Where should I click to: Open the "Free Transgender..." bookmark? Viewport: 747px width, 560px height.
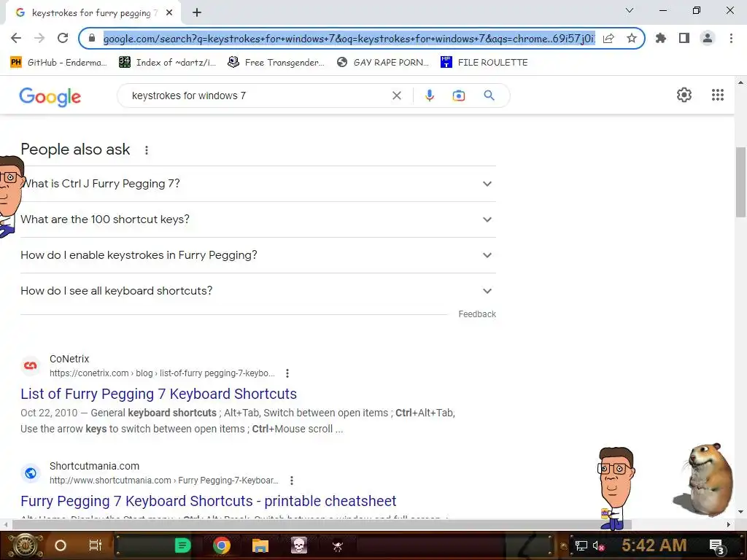pyautogui.click(x=276, y=63)
